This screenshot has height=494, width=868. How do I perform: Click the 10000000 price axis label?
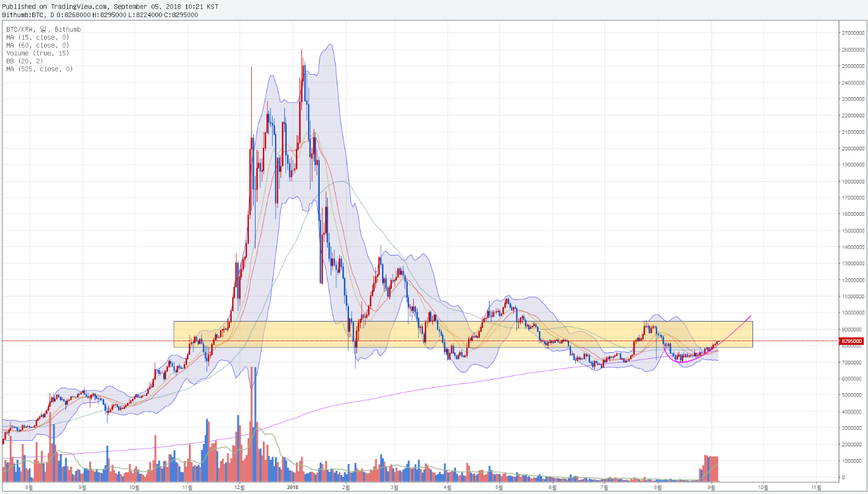pos(853,313)
